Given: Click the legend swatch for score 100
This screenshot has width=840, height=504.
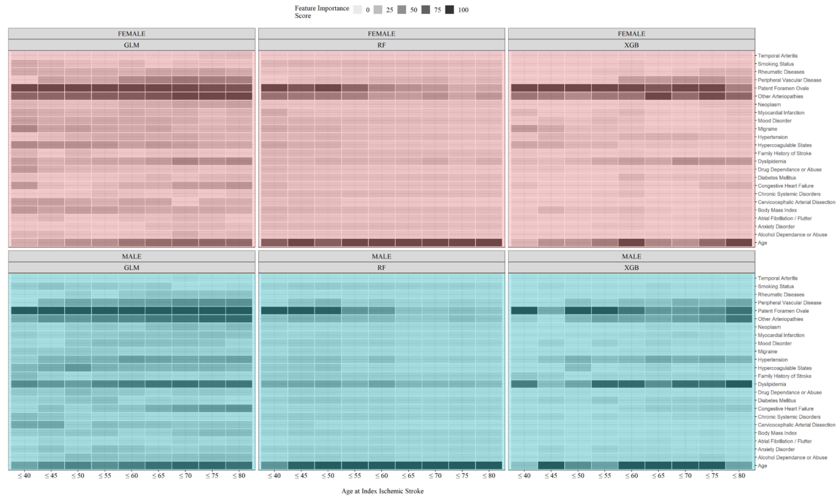Looking at the screenshot, I should (x=449, y=10).
